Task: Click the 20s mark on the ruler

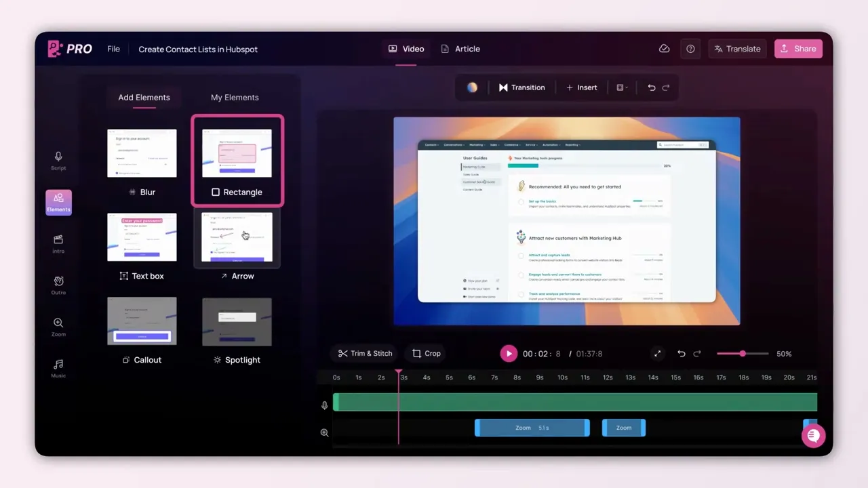Action: [x=789, y=378]
